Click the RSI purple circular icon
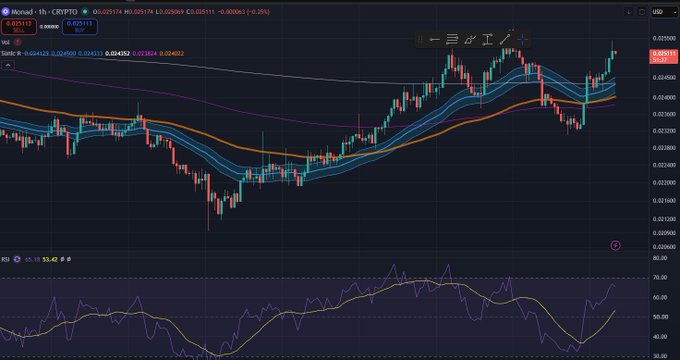The width and height of the screenshot is (680, 360). (17, 259)
